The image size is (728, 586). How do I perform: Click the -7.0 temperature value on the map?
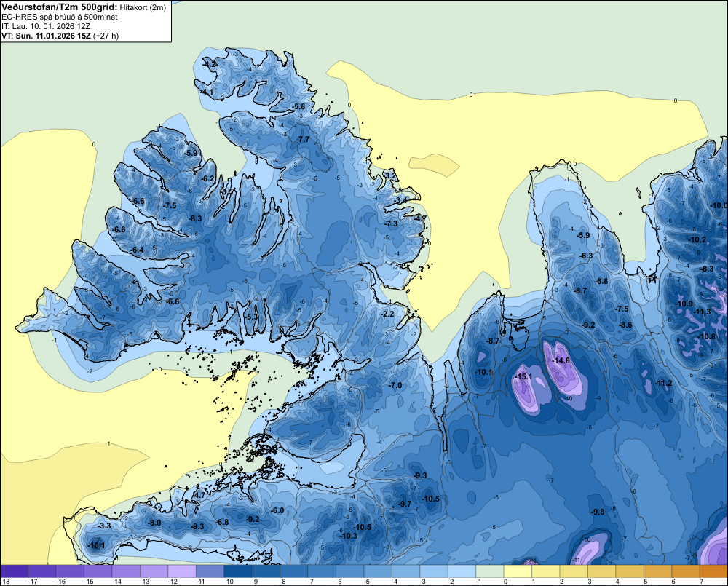click(395, 385)
